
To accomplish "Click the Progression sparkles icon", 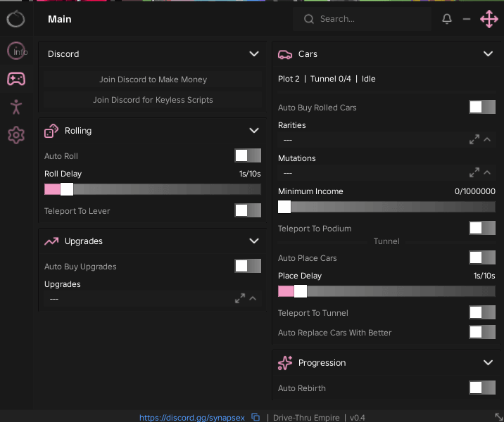I will (285, 363).
